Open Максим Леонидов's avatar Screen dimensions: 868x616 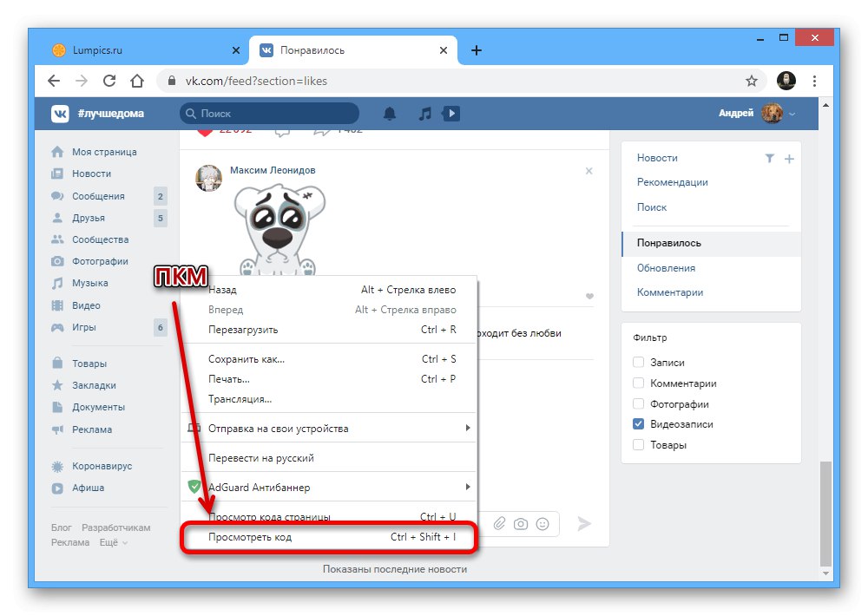click(208, 178)
